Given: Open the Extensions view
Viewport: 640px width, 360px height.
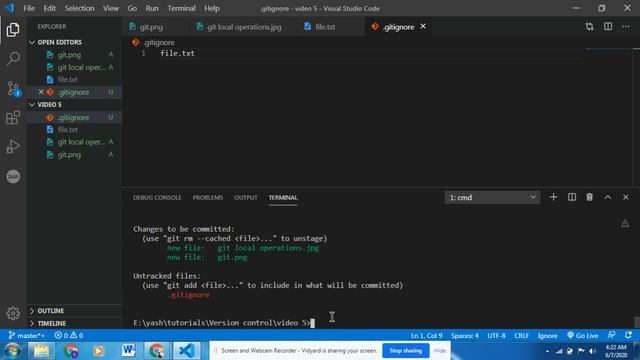Looking at the screenshot, I should (13, 118).
